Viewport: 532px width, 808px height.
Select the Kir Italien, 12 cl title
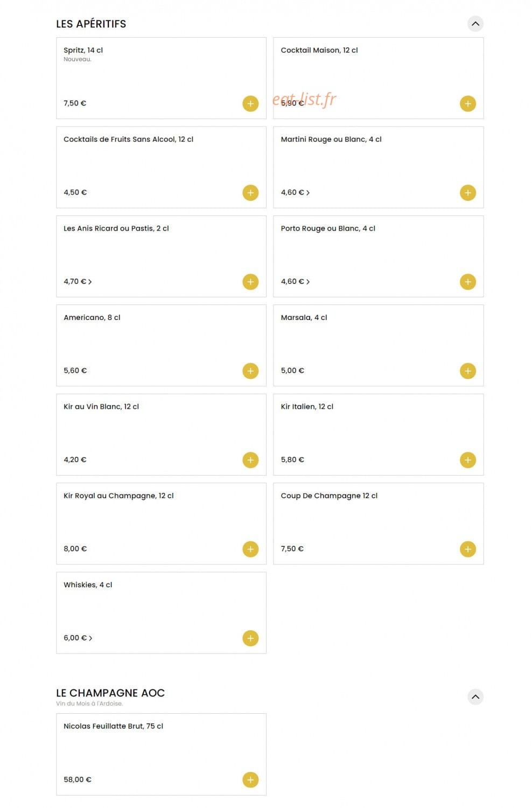(307, 406)
